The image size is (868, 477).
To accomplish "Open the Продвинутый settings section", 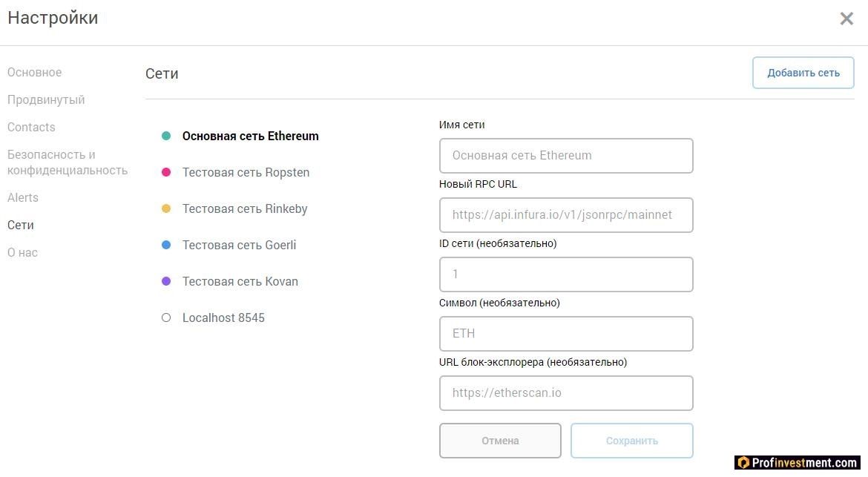I will point(46,99).
